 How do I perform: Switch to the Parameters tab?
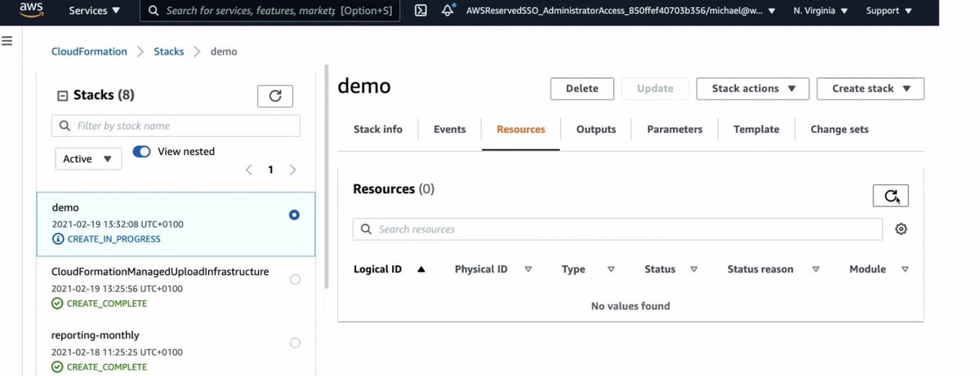pyautogui.click(x=675, y=129)
